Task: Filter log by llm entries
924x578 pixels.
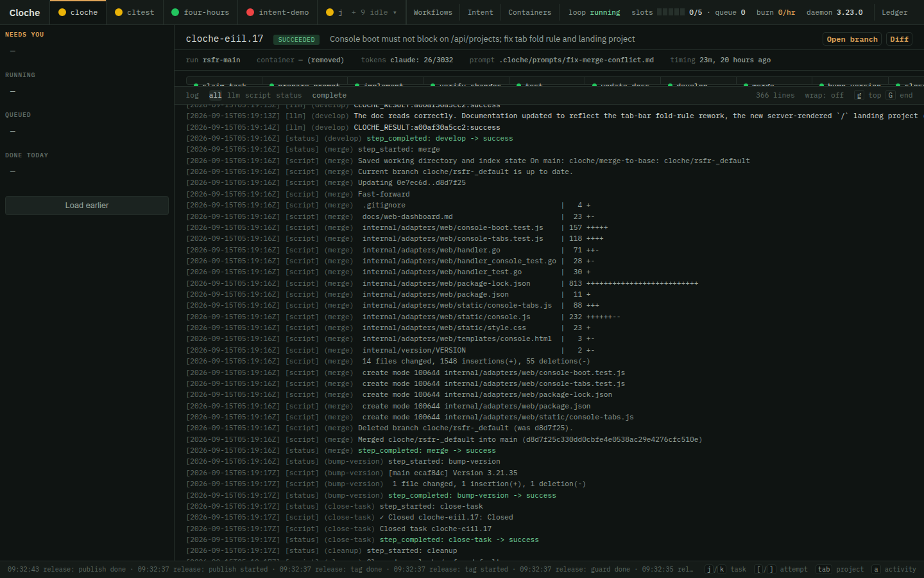Action: pyautogui.click(x=234, y=95)
